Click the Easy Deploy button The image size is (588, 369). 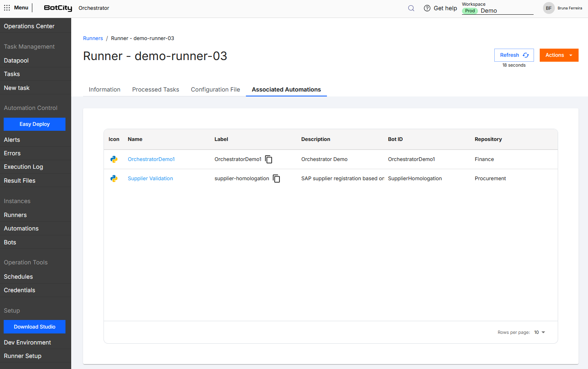coord(35,124)
